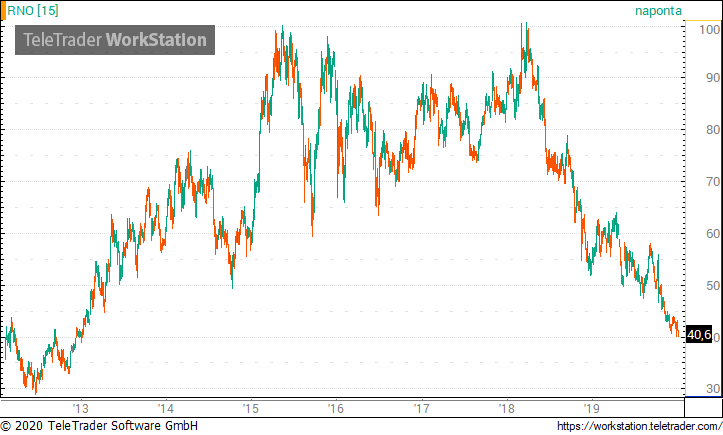Click the '17 year label
Image resolution: width=723 pixels, height=435 pixels.
[x=421, y=408]
